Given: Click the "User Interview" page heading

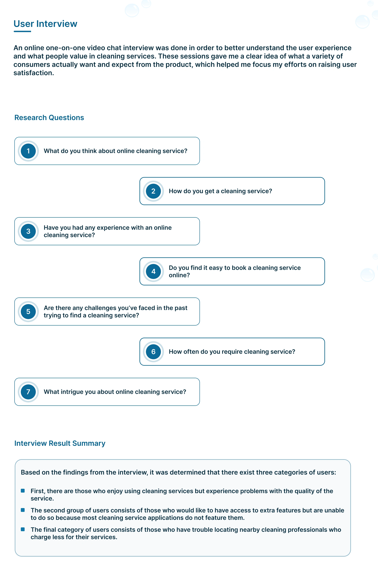Looking at the screenshot, I should coord(45,24).
